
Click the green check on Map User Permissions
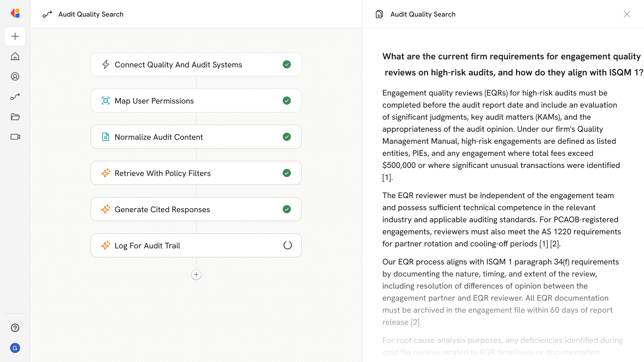(287, 101)
